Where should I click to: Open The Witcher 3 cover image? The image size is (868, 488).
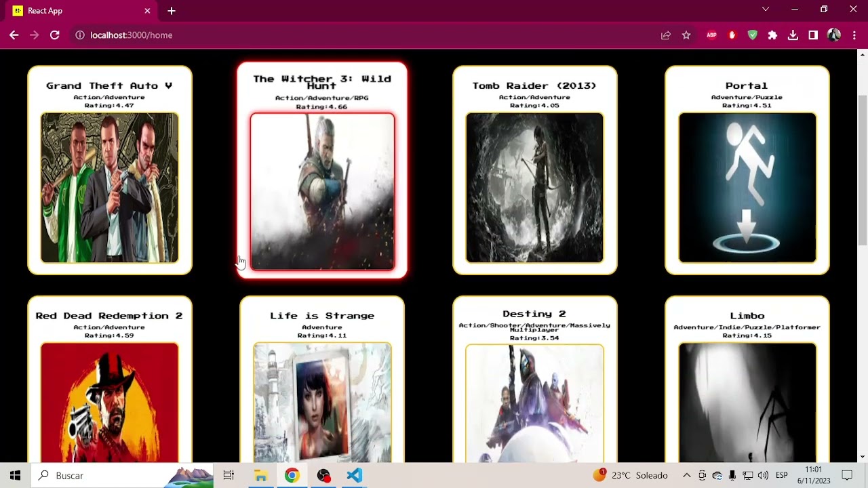click(322, 192)
